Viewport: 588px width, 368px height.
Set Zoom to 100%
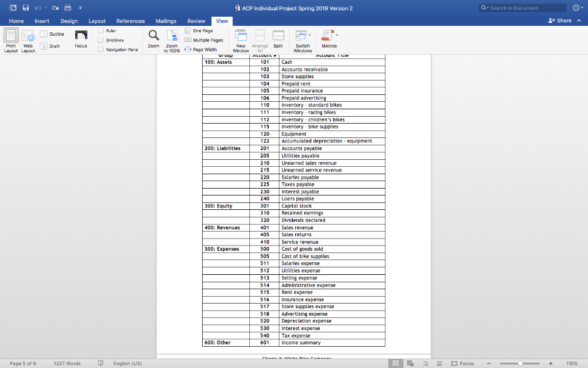172,41
